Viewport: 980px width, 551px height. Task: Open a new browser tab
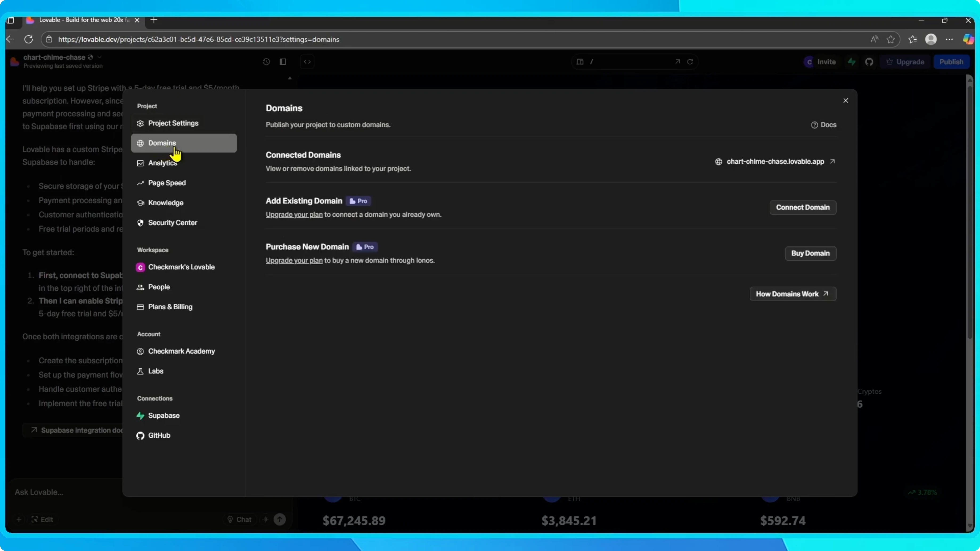[154, 20]
